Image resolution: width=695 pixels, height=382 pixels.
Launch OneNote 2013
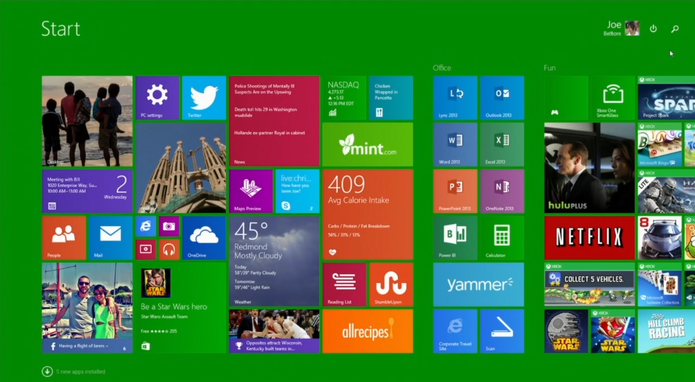point(502,191)
